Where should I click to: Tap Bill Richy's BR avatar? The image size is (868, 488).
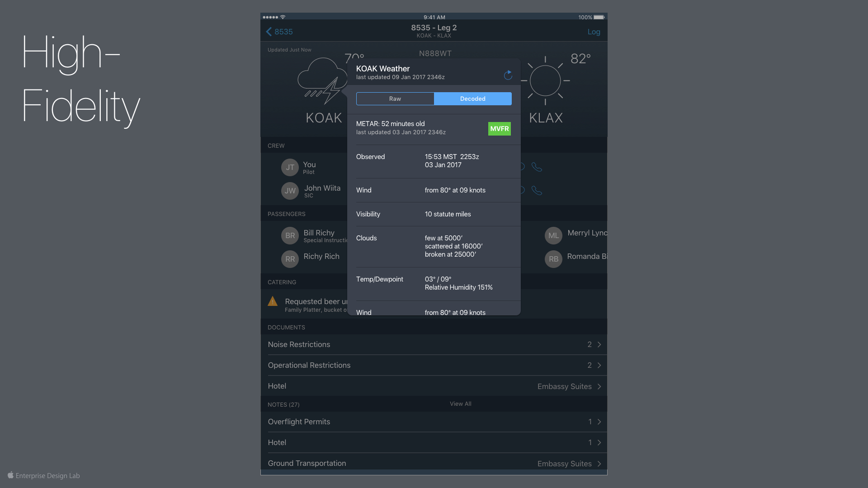pyautogui.click(x=290, y=235)
